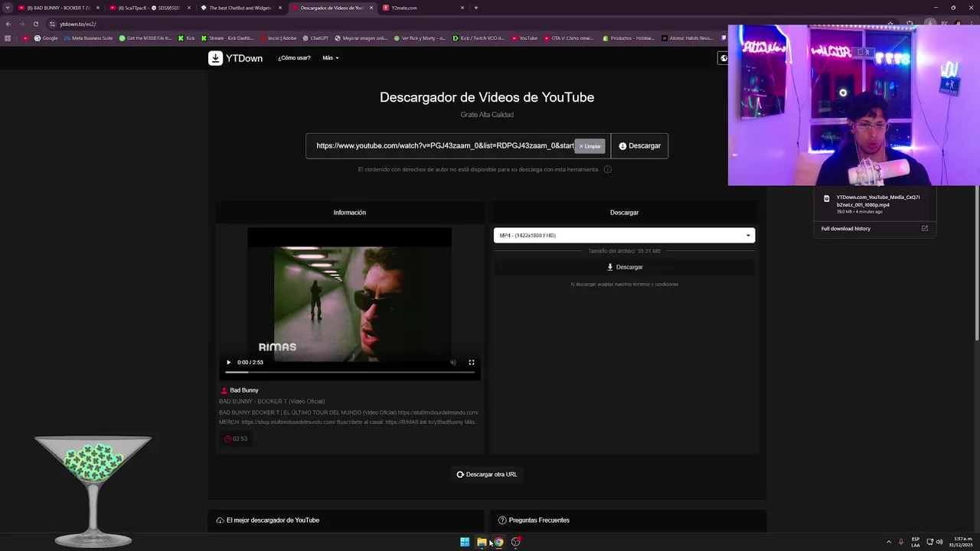The image size is (980, 551).
Task: Open the Kick bookmark
Action: [187, 37]
